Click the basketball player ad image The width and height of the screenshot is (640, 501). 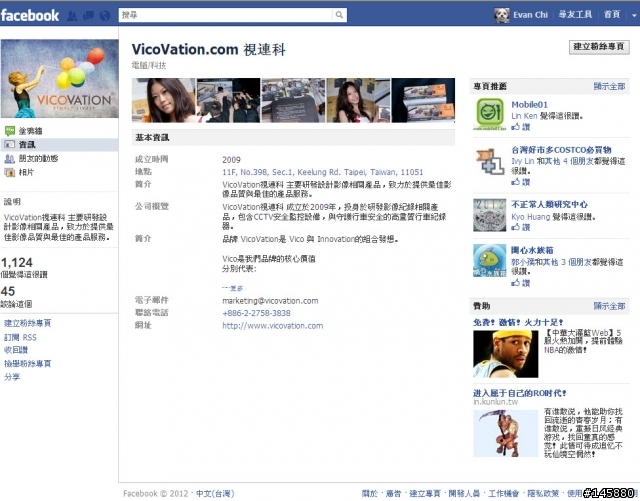tap(506, 354)
